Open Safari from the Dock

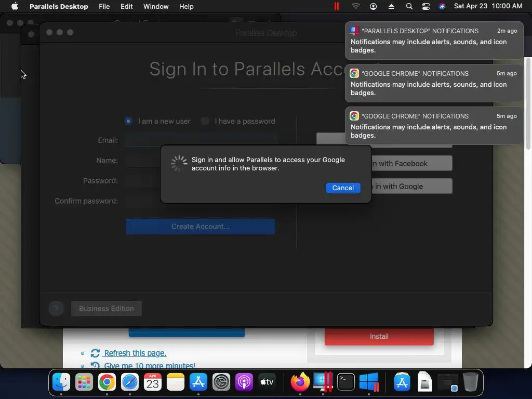129,382
